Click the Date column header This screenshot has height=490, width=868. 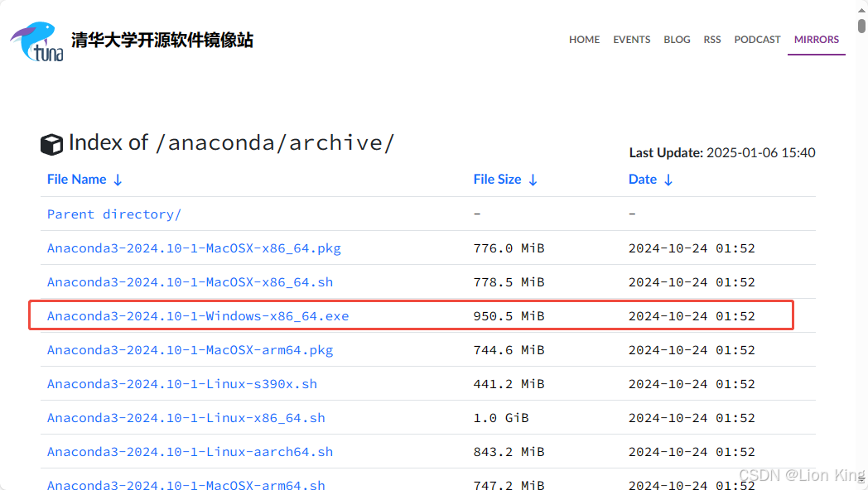click(643, 179)
